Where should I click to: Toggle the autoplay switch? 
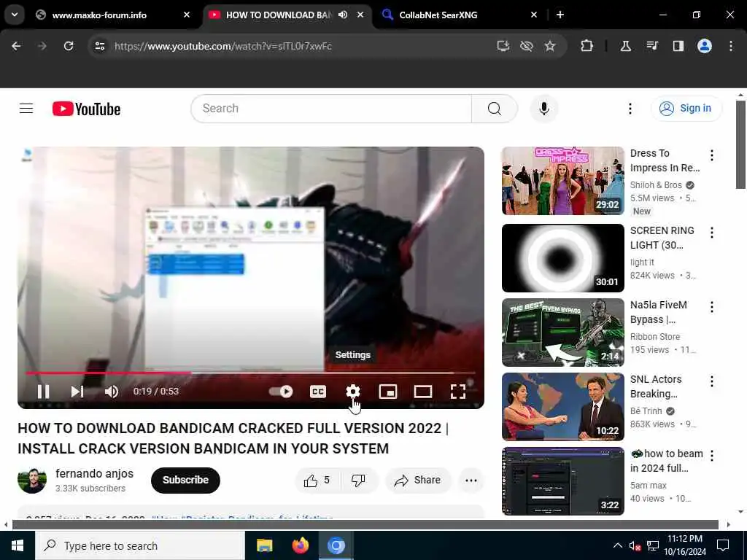click(x=281, y=392)
